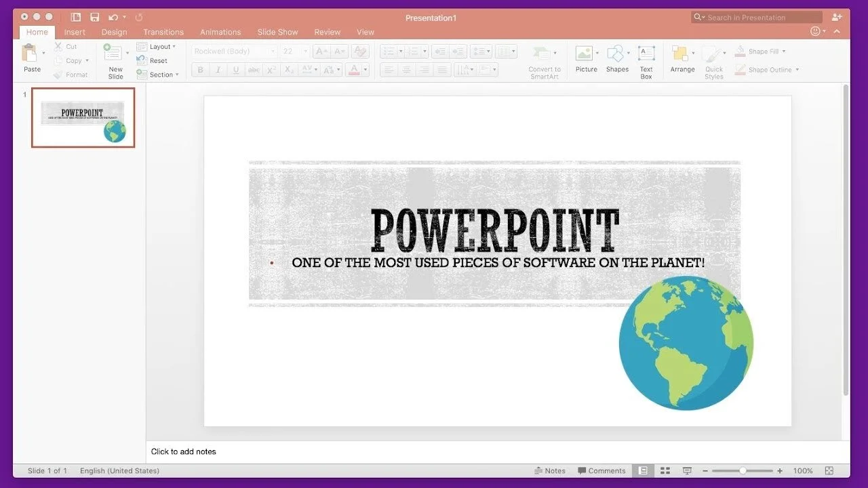Increase font size with large A button
The height and width of the screenshot is (488, 868).
tap(321, 52)
